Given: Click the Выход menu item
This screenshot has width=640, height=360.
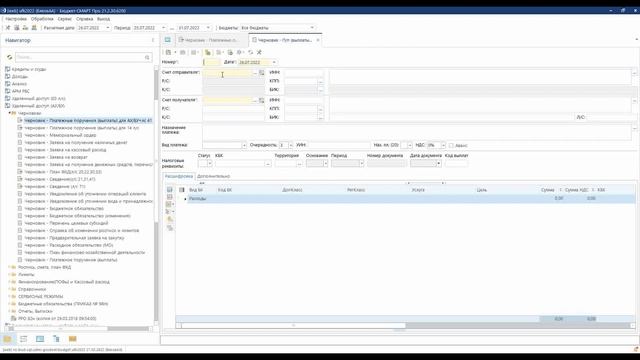Looking at the screenshot, I should click(103, 19).
